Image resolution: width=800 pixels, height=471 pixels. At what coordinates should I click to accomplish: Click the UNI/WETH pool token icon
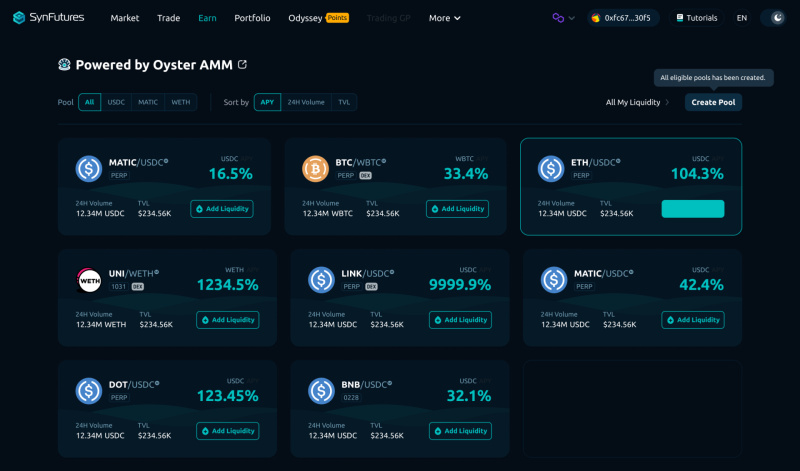tap(90, 280)
